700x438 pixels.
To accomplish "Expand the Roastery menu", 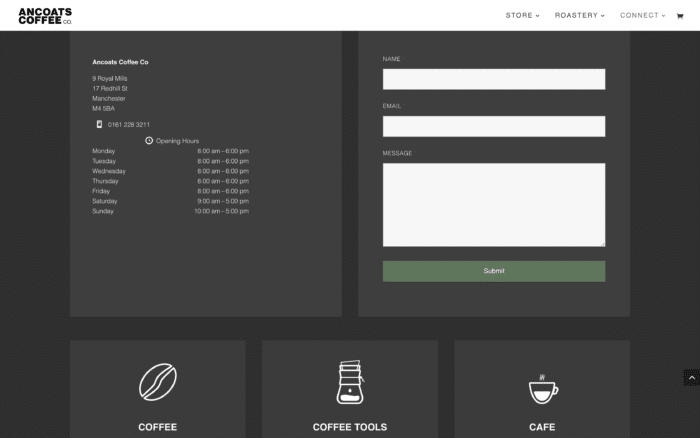I will click(x=579, y=16).
